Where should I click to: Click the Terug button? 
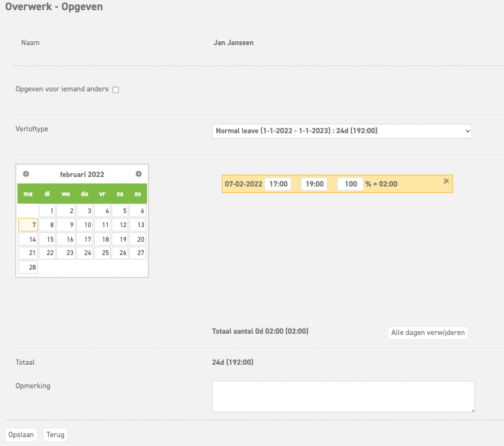pyautogui.click(x=56, y=435)
